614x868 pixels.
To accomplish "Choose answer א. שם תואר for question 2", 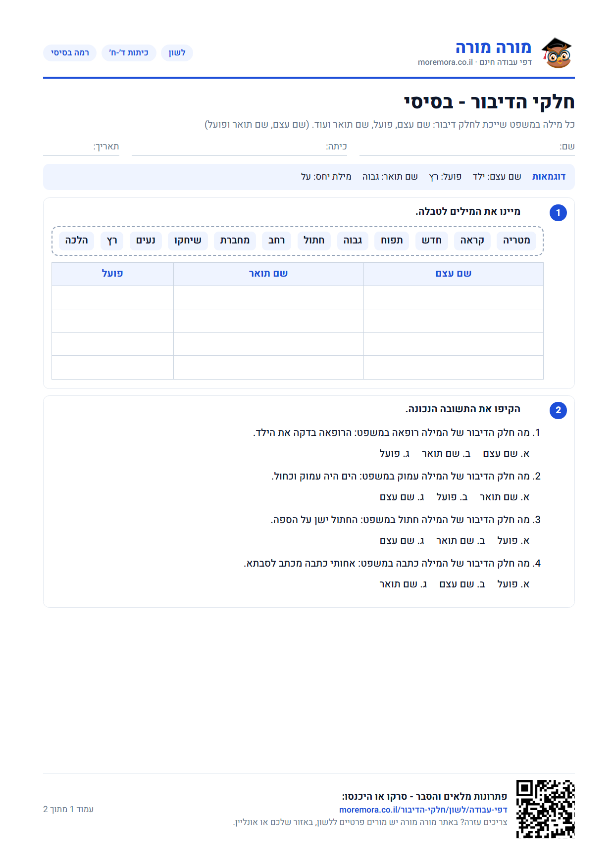I will click(505, 497).
